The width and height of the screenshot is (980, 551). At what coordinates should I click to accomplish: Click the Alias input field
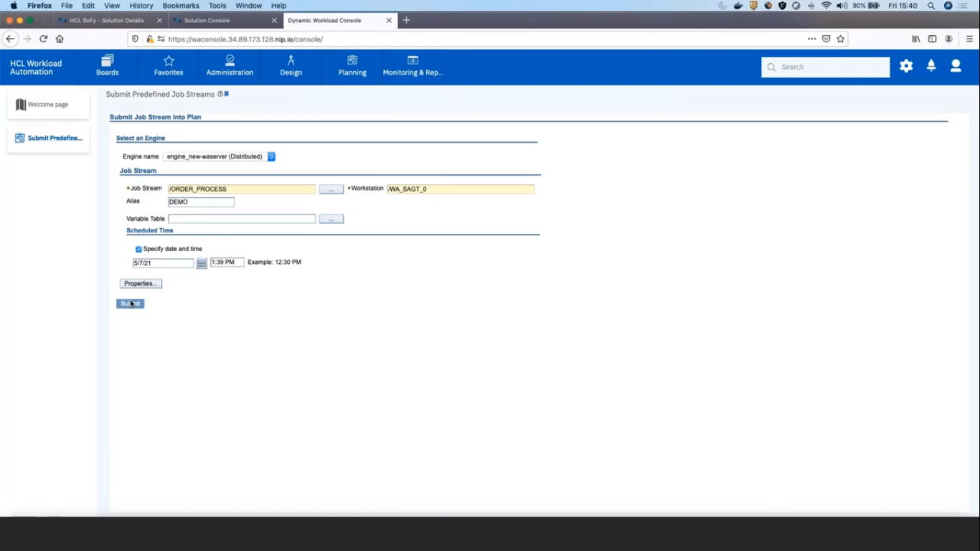pos(201,202)
